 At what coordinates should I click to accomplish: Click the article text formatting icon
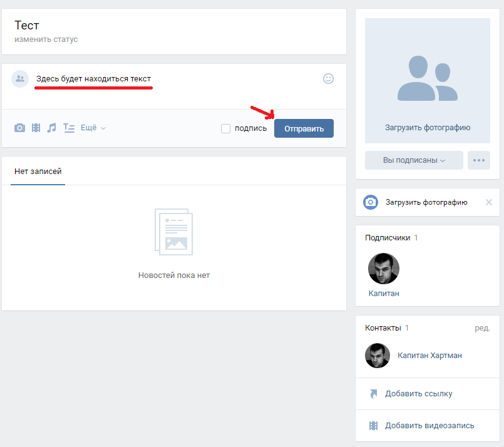69,128
